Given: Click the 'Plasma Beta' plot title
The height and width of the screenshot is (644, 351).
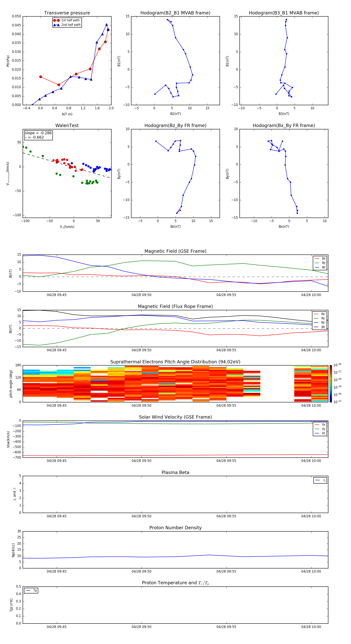Looking at the screenshot, I should point(175,473).
